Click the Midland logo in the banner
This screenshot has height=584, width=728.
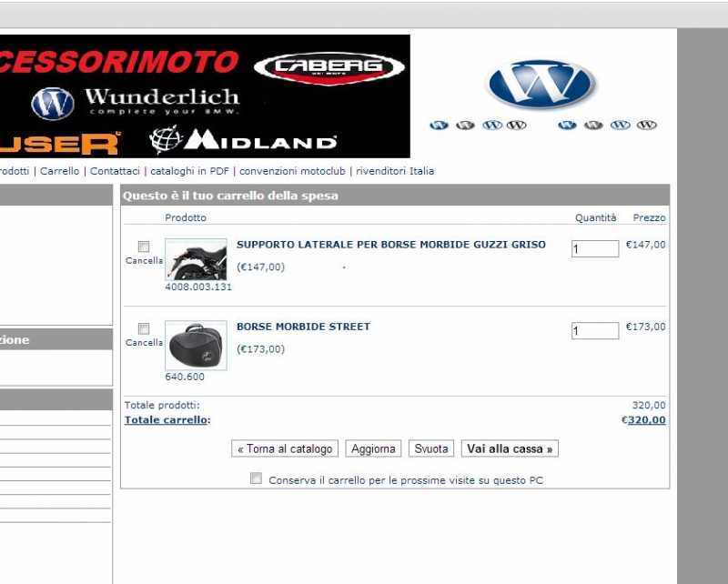(x=243, y=140)
